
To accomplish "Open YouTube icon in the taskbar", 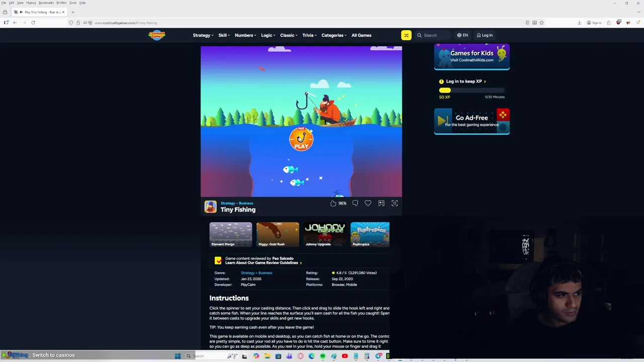I will [x=345, y=356].
